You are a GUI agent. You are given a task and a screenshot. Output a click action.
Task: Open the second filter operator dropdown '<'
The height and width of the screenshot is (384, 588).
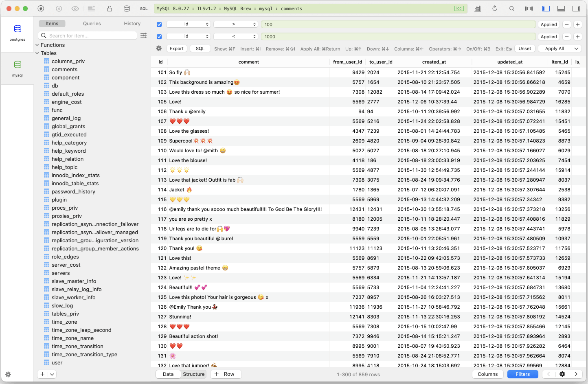click(235, 37)
